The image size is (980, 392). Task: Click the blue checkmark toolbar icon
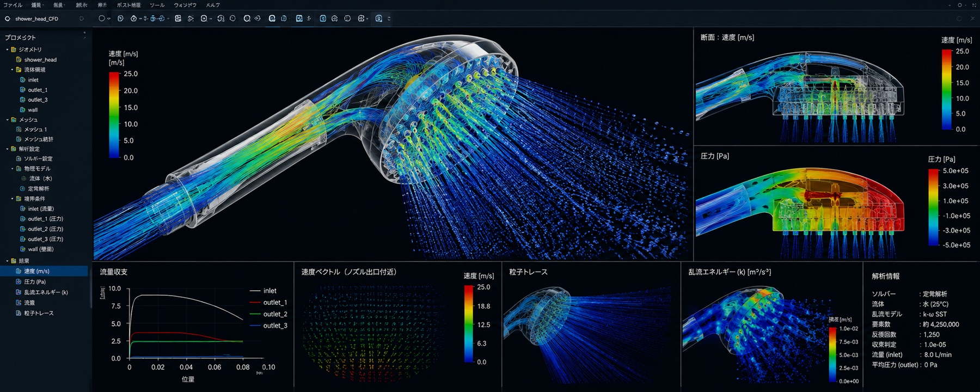[299, 19]
